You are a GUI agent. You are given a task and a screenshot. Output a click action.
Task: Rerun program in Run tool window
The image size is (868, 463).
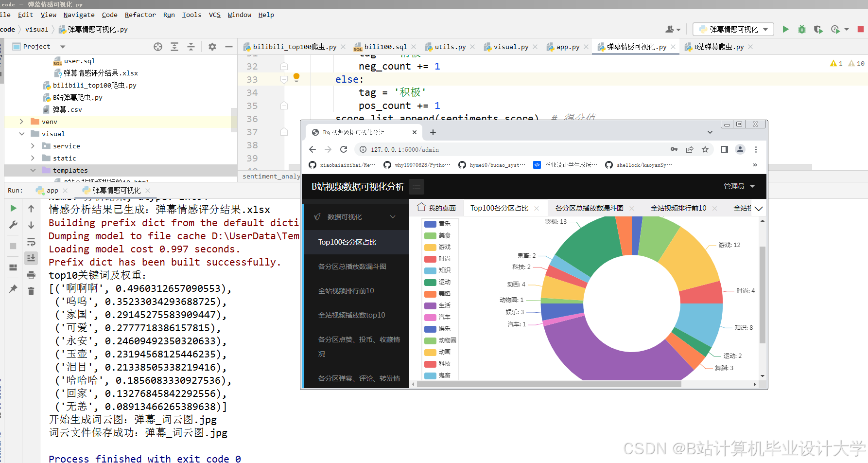[13, 208]
